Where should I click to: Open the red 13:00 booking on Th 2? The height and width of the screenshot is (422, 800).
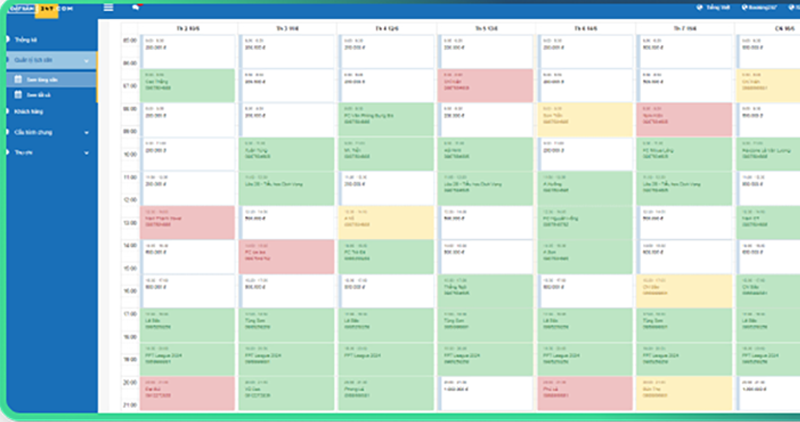pyautogui.click(x=188, y=221)
